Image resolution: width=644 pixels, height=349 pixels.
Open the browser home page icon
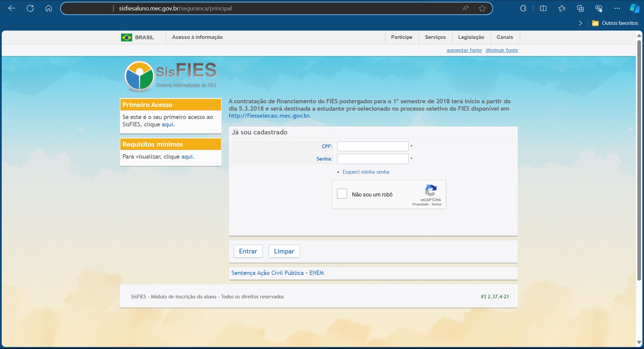[49, 8]
